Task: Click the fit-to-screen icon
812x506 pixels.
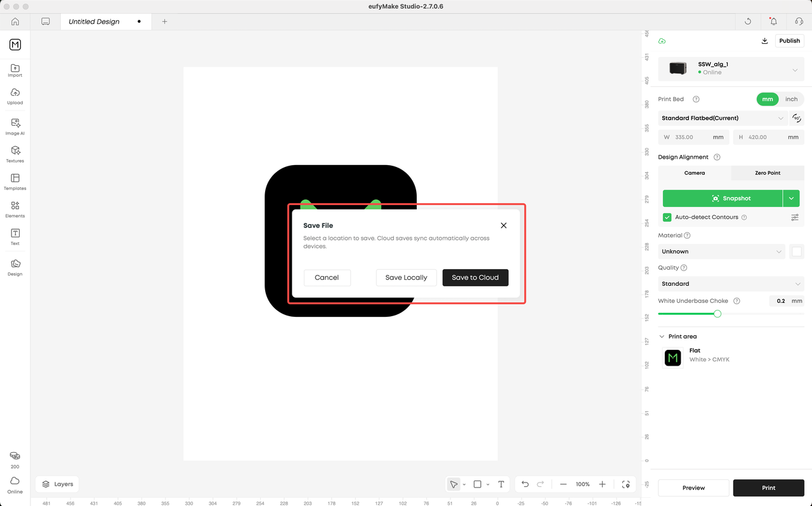Action: click(626, 484)
